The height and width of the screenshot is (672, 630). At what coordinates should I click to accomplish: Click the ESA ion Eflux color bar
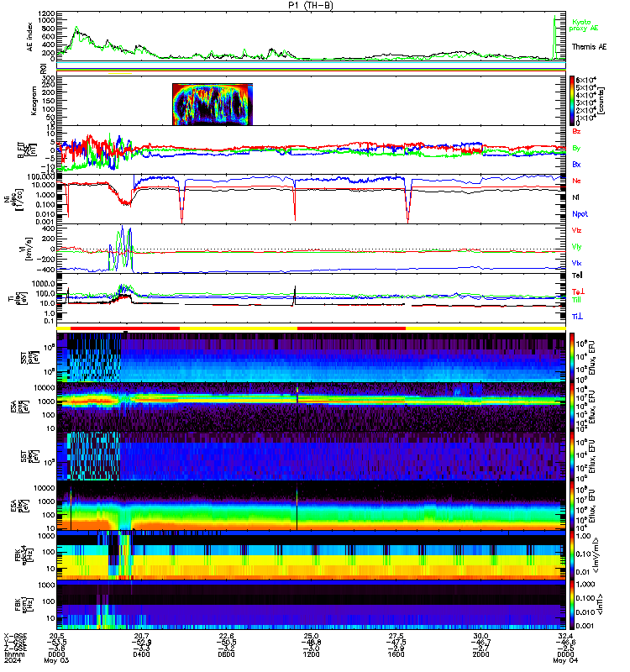point(572,407)
